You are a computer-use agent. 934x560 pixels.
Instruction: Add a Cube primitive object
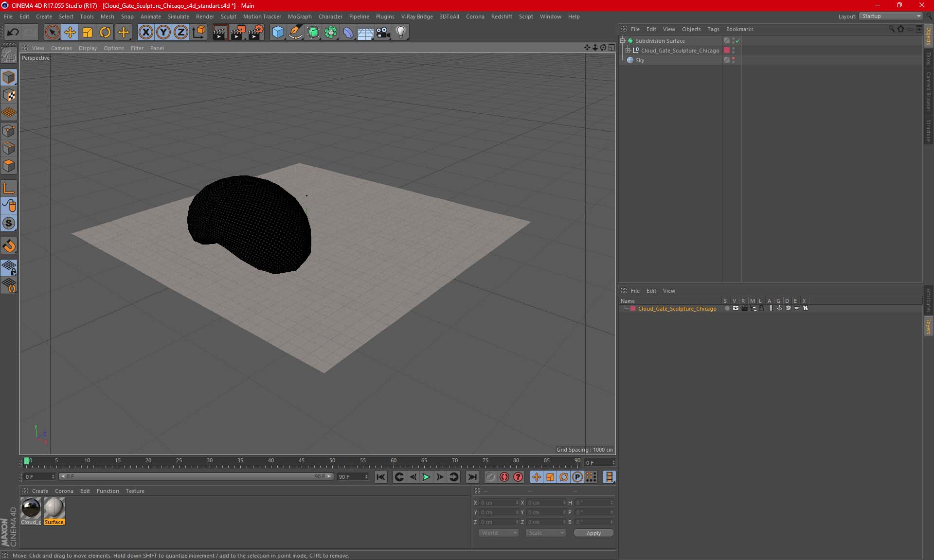(278, 33)
